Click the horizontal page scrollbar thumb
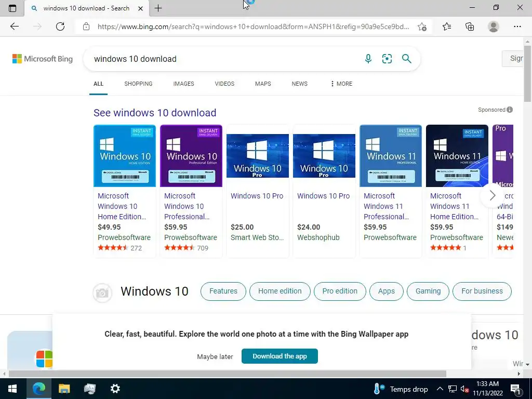This screenshot has height=399, width=532. (228, 374)
